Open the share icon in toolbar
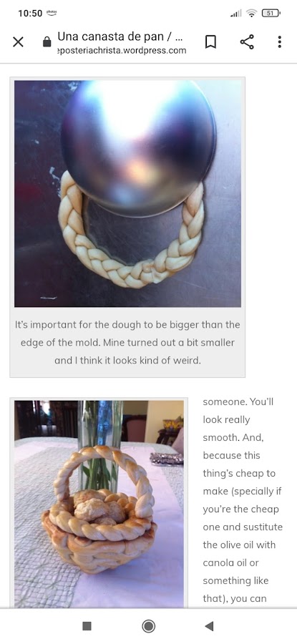Viewport: 297px width, 644px height. 246,42
